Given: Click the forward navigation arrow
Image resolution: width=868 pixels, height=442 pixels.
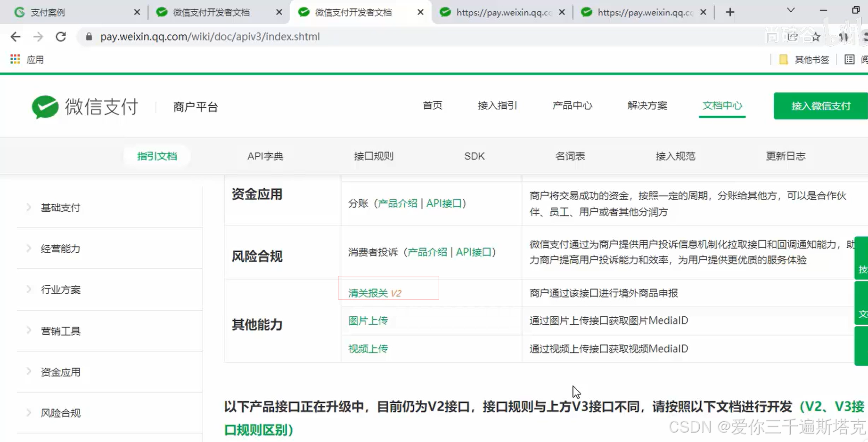Looking at the screenshot, I should 38,37.
